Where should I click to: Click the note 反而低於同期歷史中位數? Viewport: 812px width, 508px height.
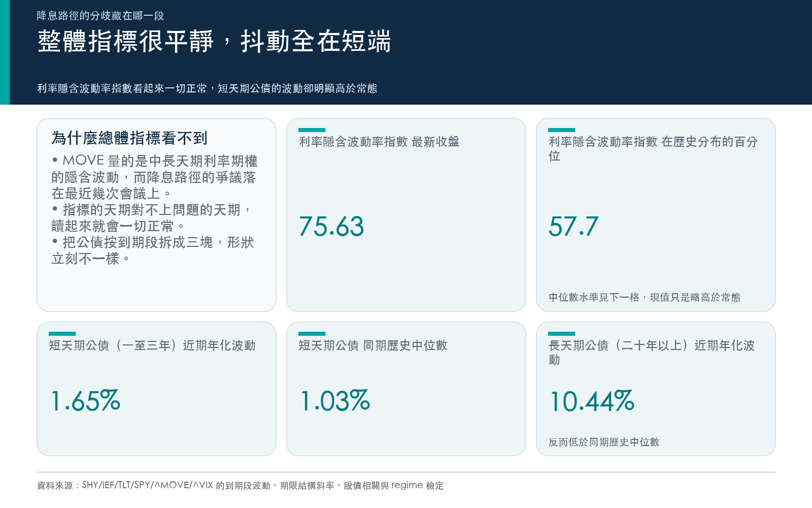point(604,442)
